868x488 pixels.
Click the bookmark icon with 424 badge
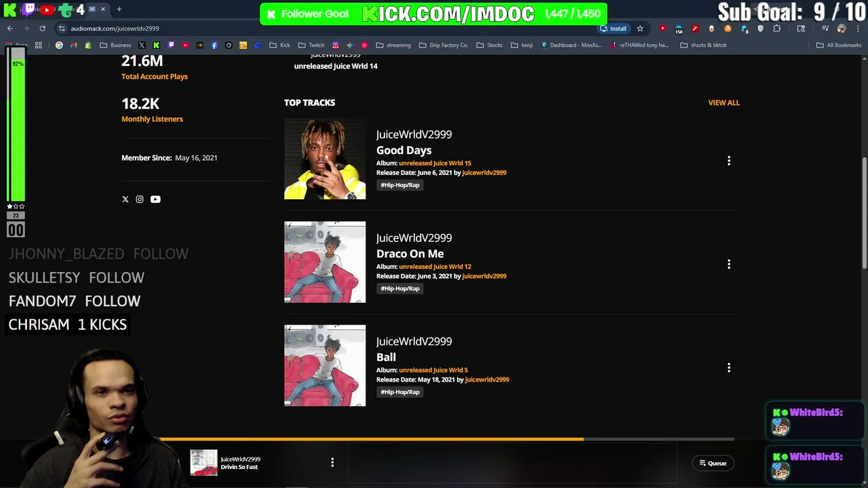pos(336,45)
